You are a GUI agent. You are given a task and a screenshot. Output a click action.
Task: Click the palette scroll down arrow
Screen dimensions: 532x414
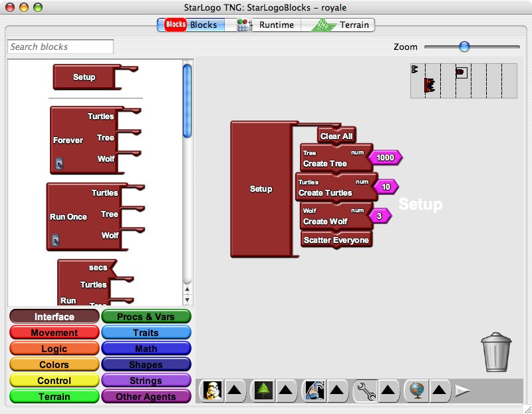pyautogui.click(x=187, y=300)
